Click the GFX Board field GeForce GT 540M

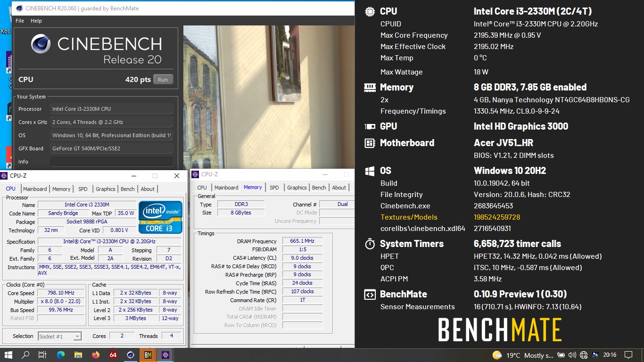pyautogui.click(x=111, y=148)
